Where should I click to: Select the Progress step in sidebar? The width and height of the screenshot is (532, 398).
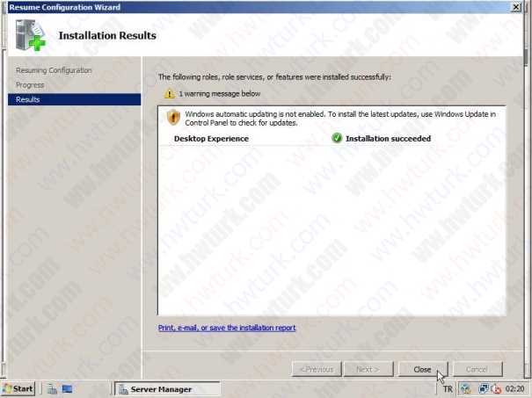tap(30, 85)
